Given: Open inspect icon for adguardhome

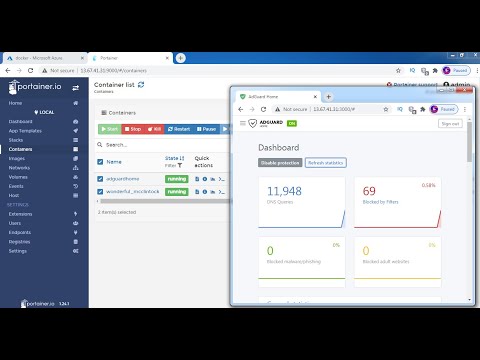Looking at the screenshot, I should tap(205, 179).
